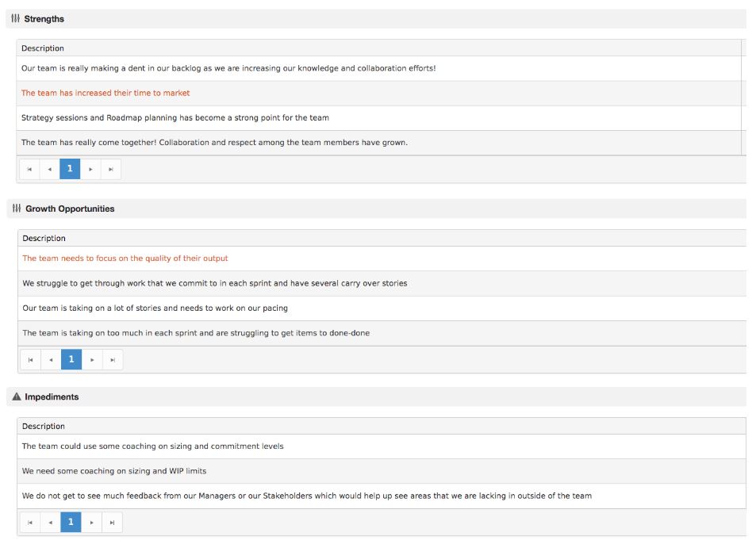The height and width of the screenshot is (544, 756).
Task: Go to last page in Strengths pager
Action: (111, 169)
